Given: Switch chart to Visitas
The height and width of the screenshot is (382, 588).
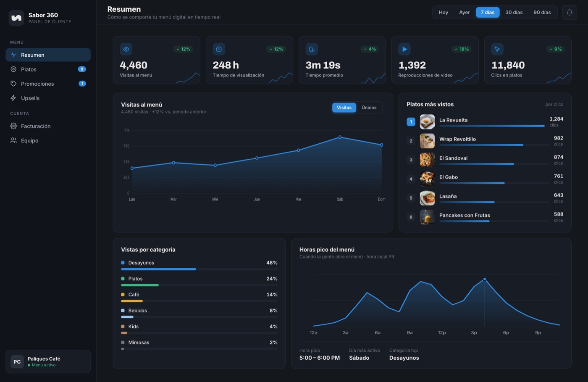Looking at the screenshot, I should pos(344,108).
